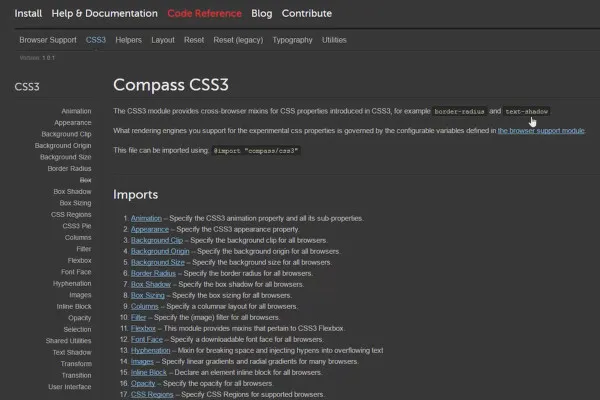Open Font Face in the sidebar

pyautogui.click(x=76, y=272)
